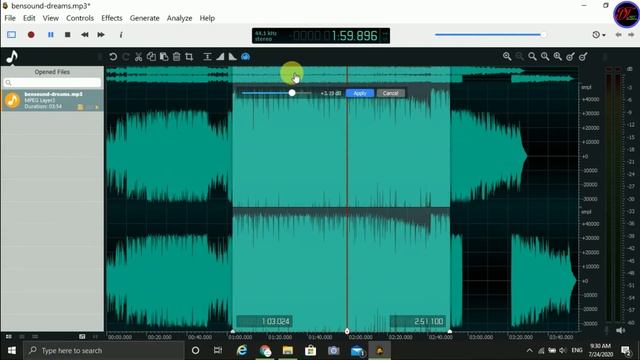Open the file info (i) icon
640x360 pixels.
(121, 35)
